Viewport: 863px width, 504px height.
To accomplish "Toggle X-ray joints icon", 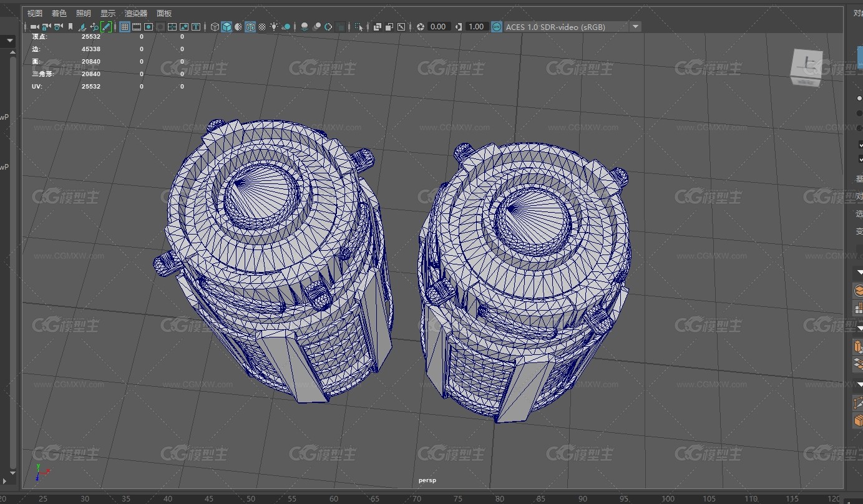I will click(401, 27).
